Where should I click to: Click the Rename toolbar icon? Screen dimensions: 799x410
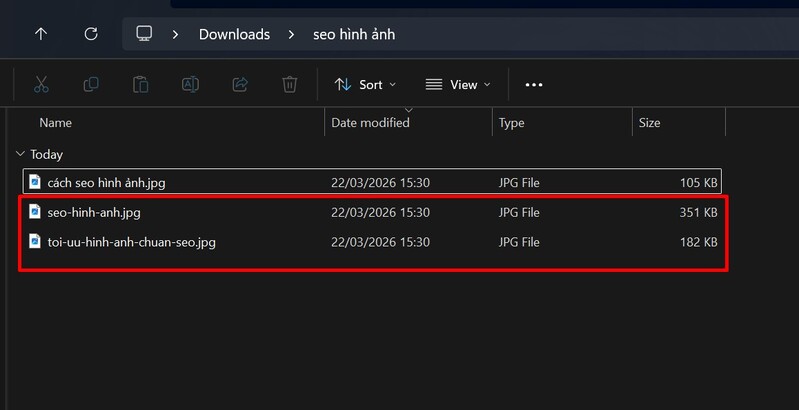tap(190, 85)
